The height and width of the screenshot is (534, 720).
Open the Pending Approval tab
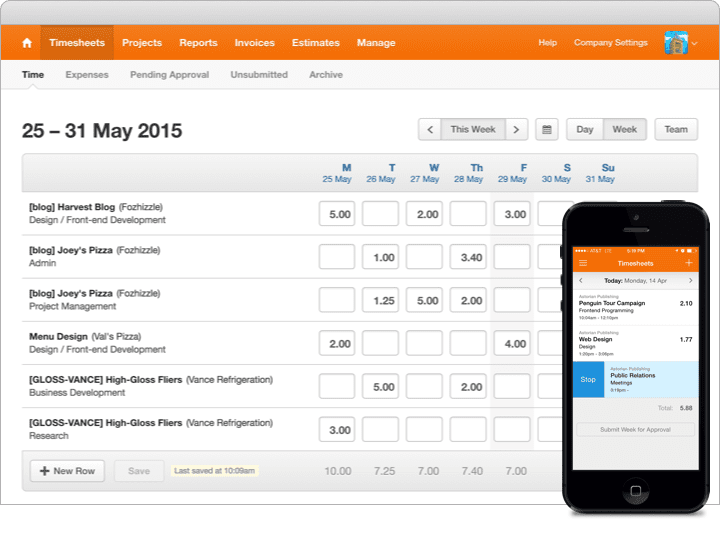[169, 74]
